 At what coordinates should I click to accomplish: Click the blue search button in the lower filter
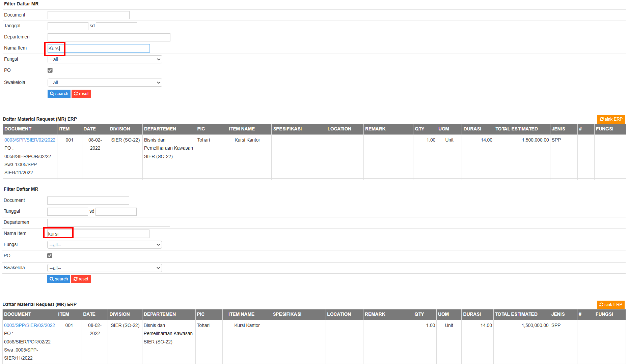(59, 279)
